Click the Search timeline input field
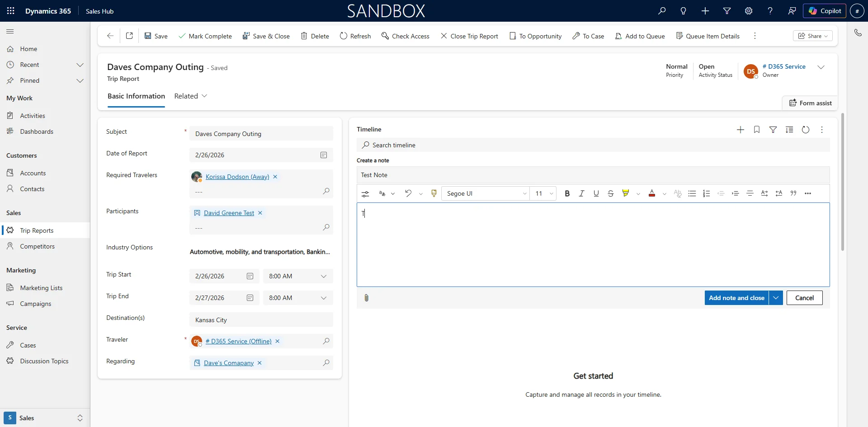Viewport: 868px width, 427px height. (452, 145)
